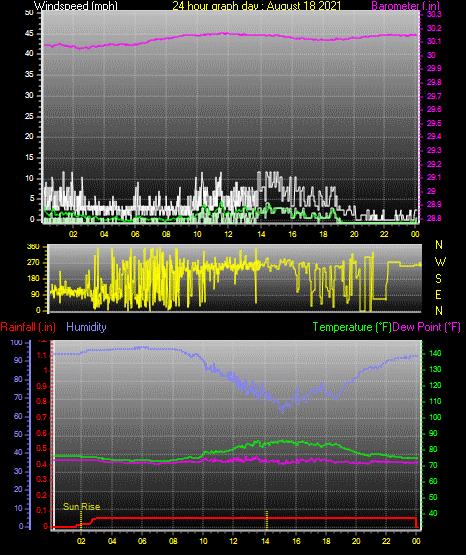Click the Temperature (°F) legend label
466x555 pixels.
352,327
